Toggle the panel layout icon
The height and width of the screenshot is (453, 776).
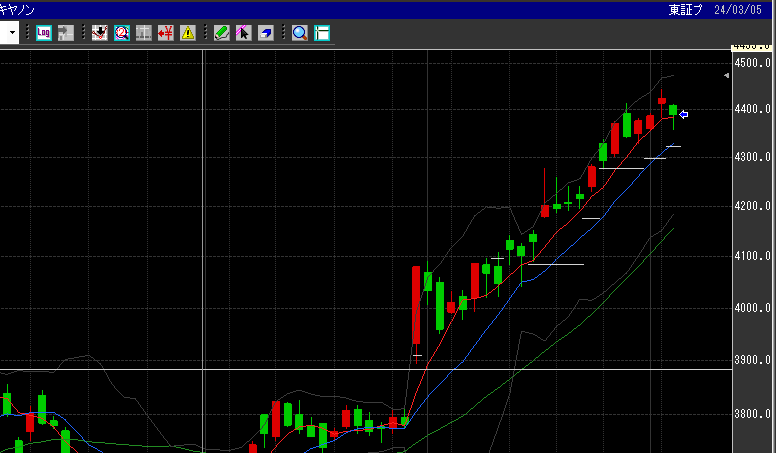[321, 33]
